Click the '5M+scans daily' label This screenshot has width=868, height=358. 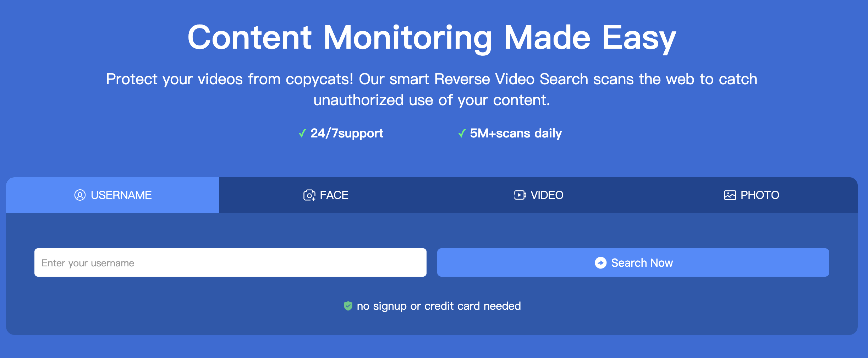pyautogui.click(x=516, y=133)
